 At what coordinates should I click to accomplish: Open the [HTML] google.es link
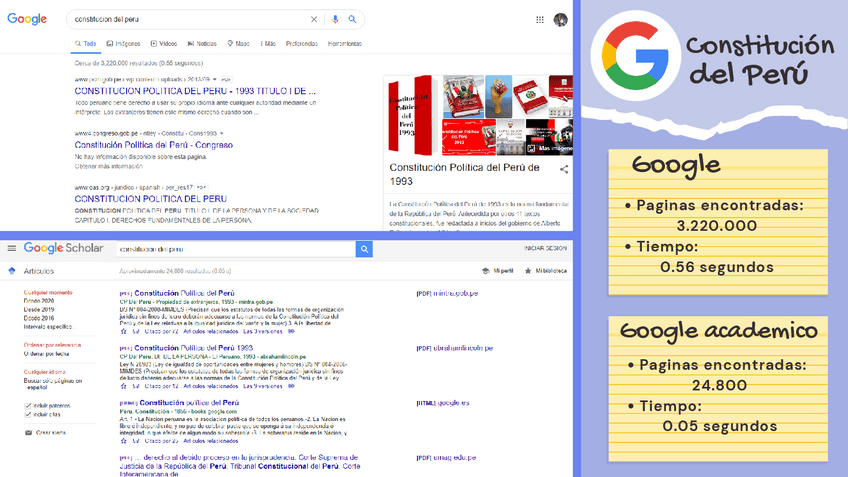pos(443,403)
